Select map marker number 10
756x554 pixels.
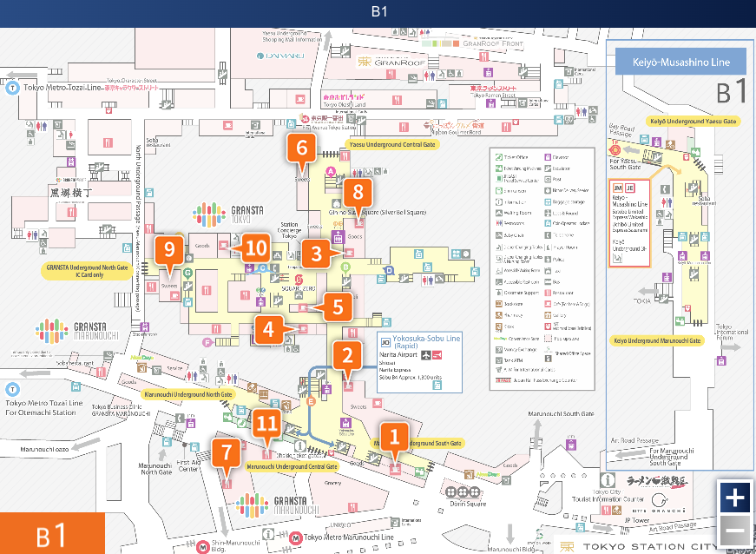click(255, 247)
